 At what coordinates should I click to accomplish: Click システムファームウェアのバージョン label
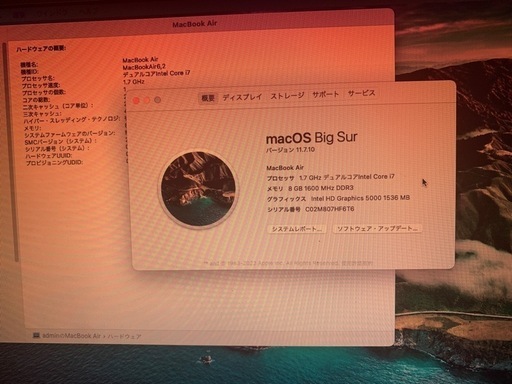[70, 134]
